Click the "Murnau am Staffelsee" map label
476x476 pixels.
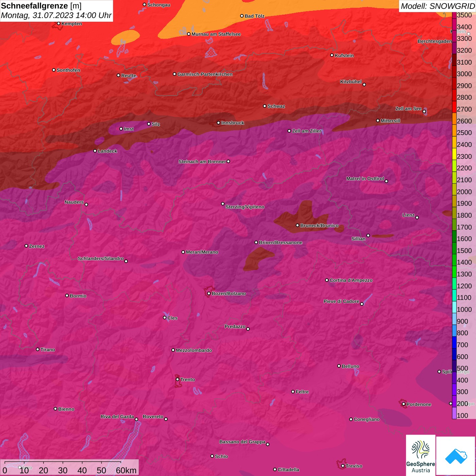pyautogui.click(x=216, y=34)
